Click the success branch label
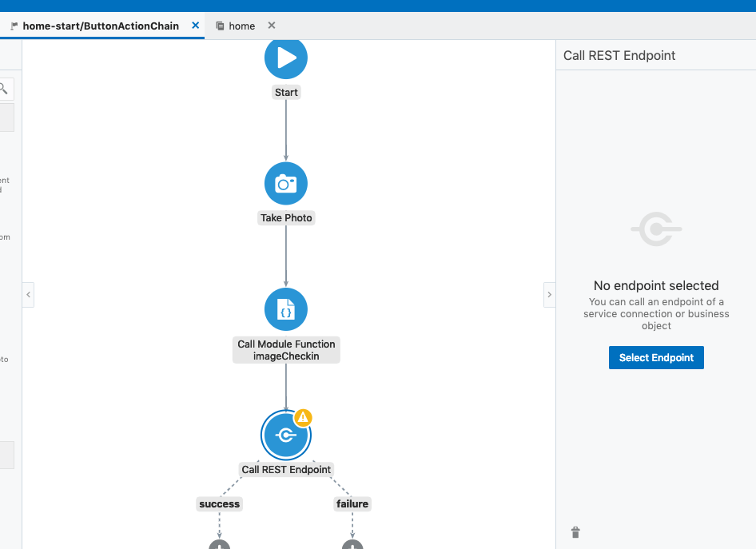 [219, 503]
